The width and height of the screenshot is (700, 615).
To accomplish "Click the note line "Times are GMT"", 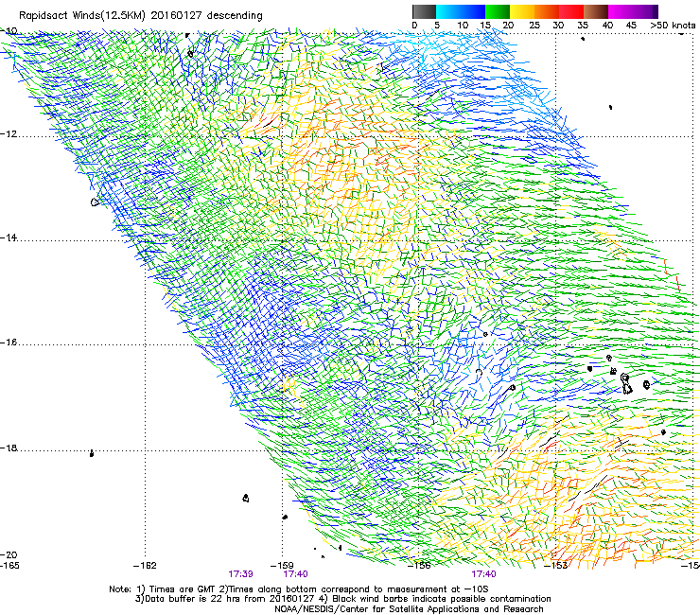I will click(184, 589).
